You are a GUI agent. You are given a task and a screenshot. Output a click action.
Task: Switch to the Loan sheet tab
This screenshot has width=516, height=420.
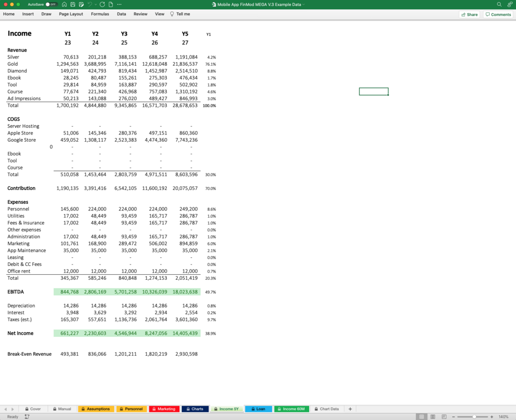258,409
